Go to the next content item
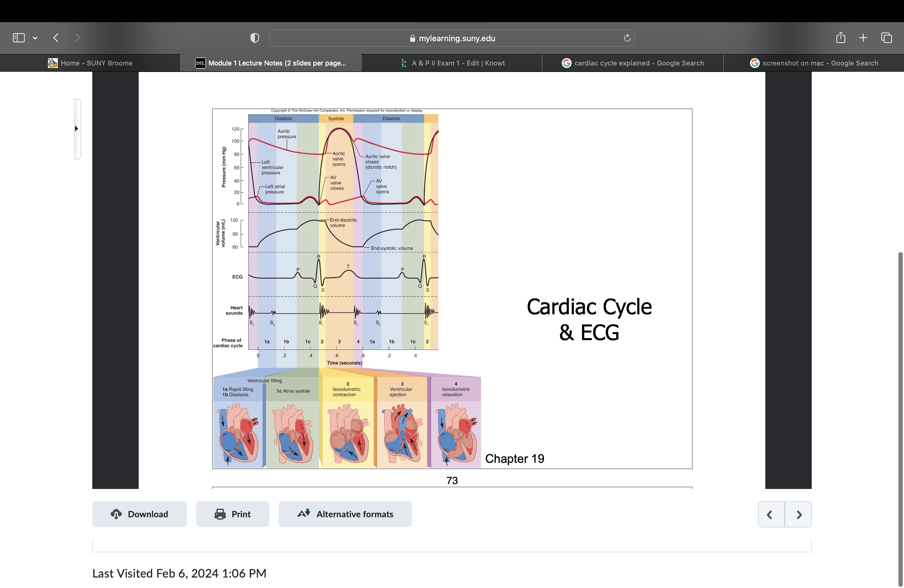 [799, 514]
